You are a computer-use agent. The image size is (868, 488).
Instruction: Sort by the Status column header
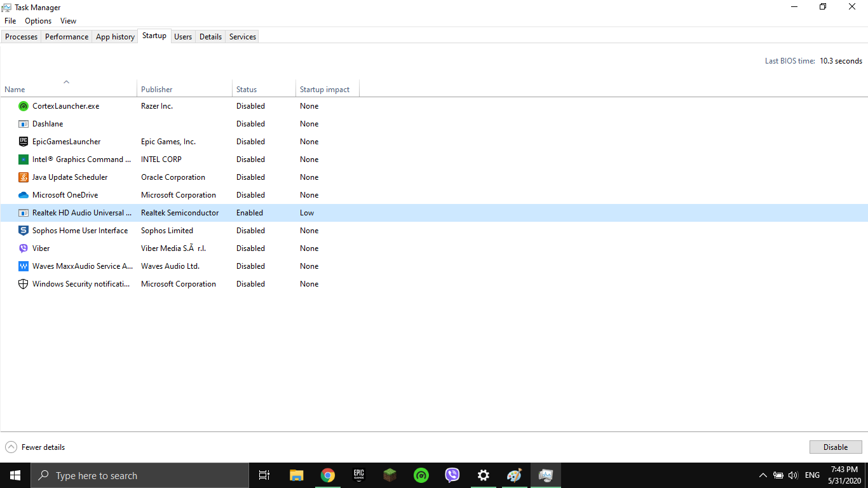pyautogui.click(x=264, y=90)
